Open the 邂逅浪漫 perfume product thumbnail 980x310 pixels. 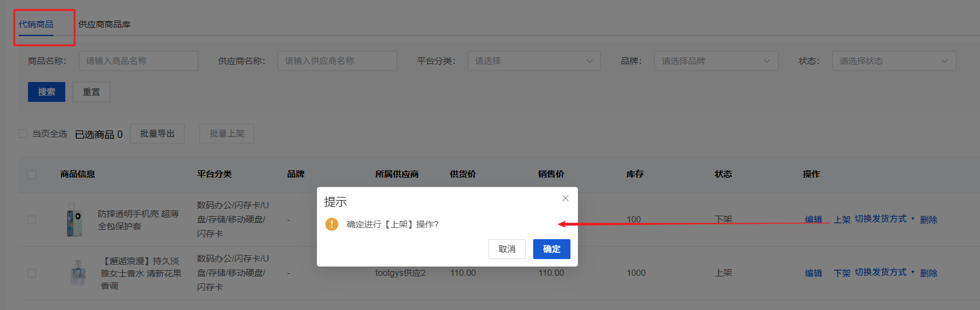pyautogui.click(x=78, y=273)
